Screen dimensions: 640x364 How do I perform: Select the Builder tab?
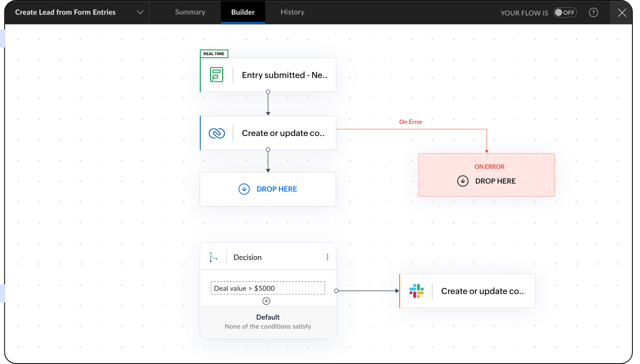click(x=243, y=12)
